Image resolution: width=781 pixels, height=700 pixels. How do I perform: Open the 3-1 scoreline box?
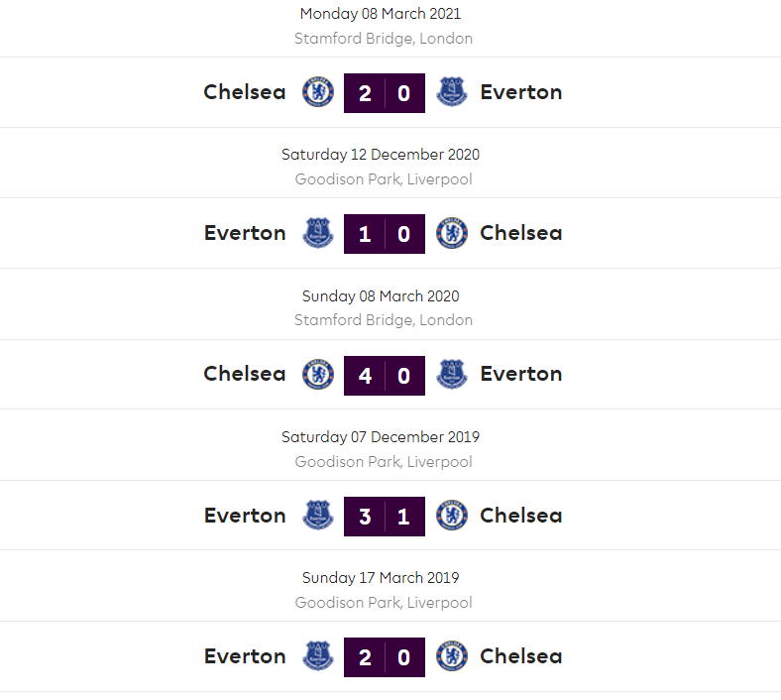tap(385, 517)
